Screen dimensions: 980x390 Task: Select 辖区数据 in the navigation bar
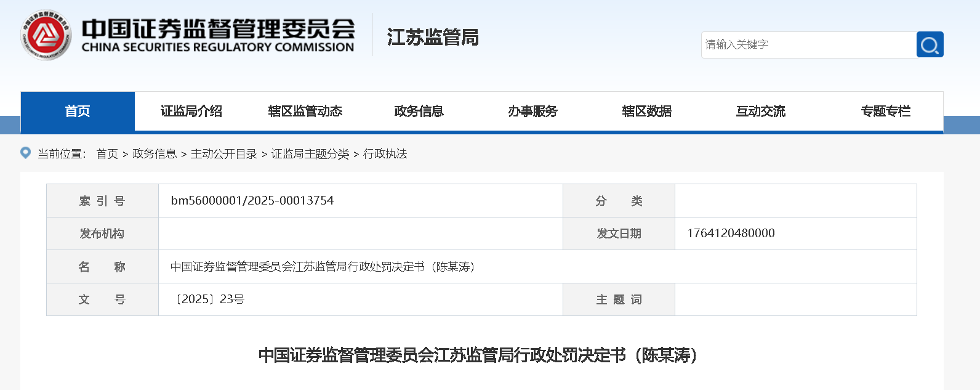click(x=647, y=112)
